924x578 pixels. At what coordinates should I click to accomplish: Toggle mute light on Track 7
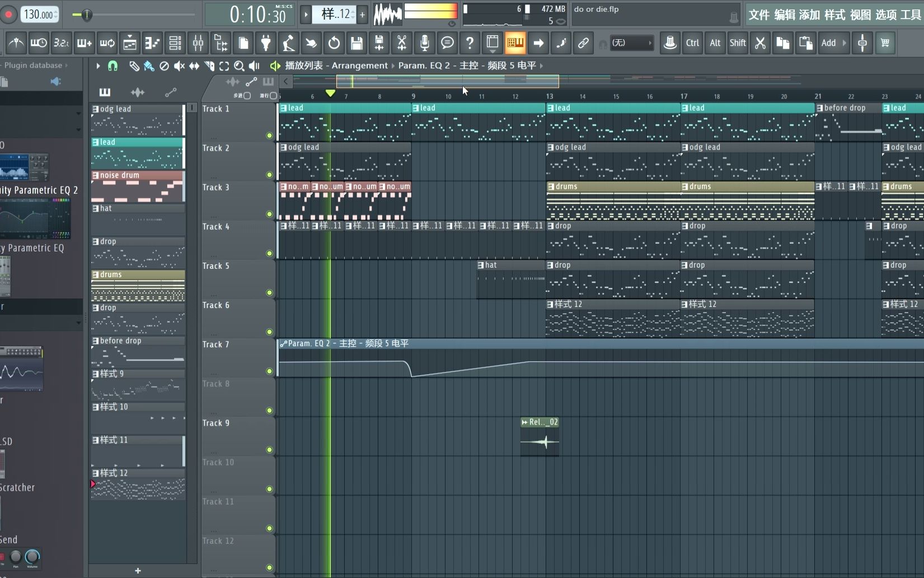269,371
